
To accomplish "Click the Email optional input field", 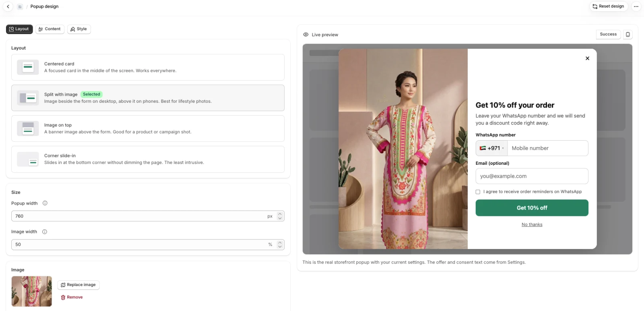I will coord(532,176).
